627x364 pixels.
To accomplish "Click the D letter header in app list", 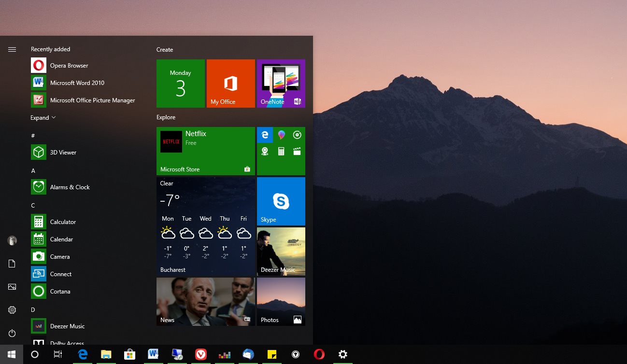I will [33, 310].
